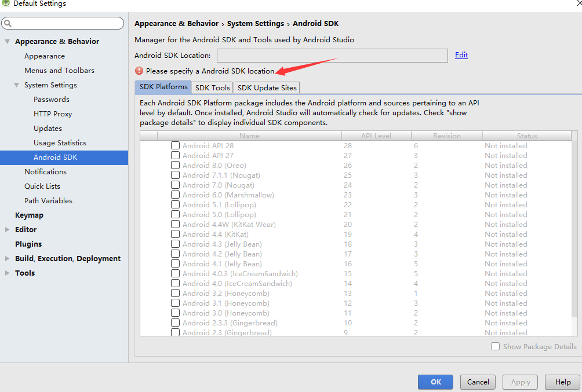Check the Android 4.4 (KitKat) checkbox
The width and height of the screenshot is (582, 392).
click(175, 234)
